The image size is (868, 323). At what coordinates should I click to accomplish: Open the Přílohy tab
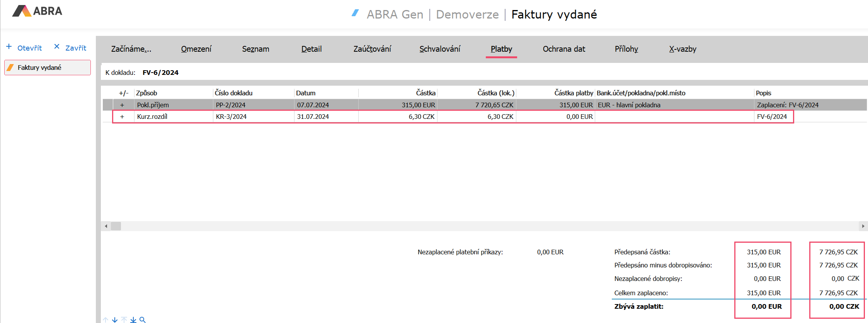(x=626, y=49)
